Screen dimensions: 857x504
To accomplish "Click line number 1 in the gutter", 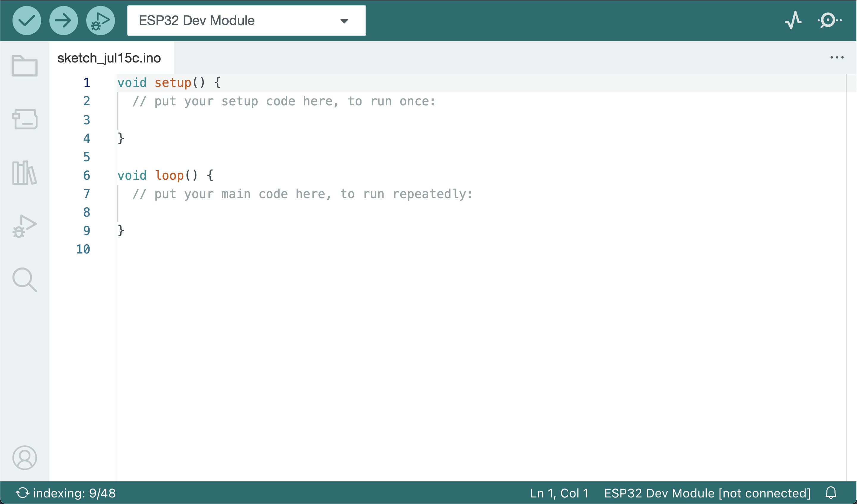I will coord(87,83).
